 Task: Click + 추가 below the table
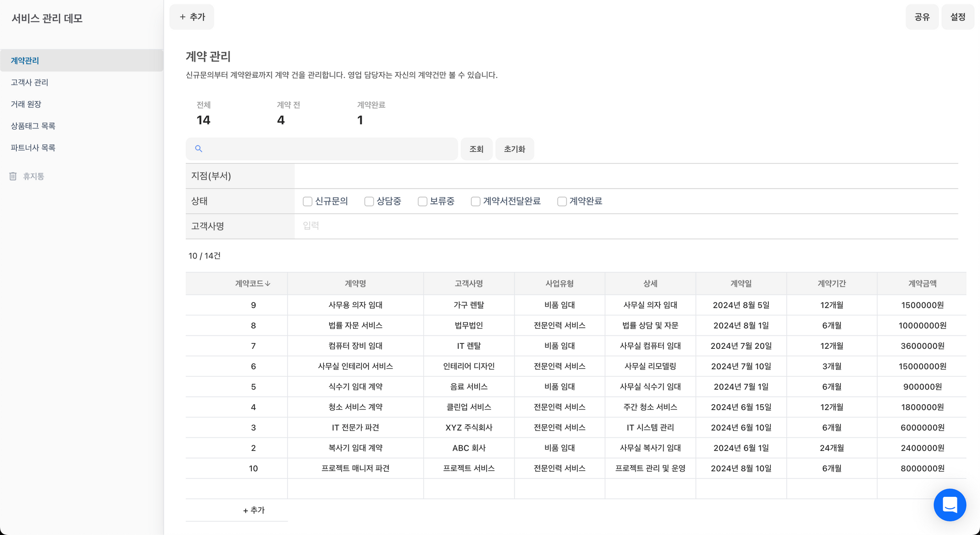click(x=254, y=510)
